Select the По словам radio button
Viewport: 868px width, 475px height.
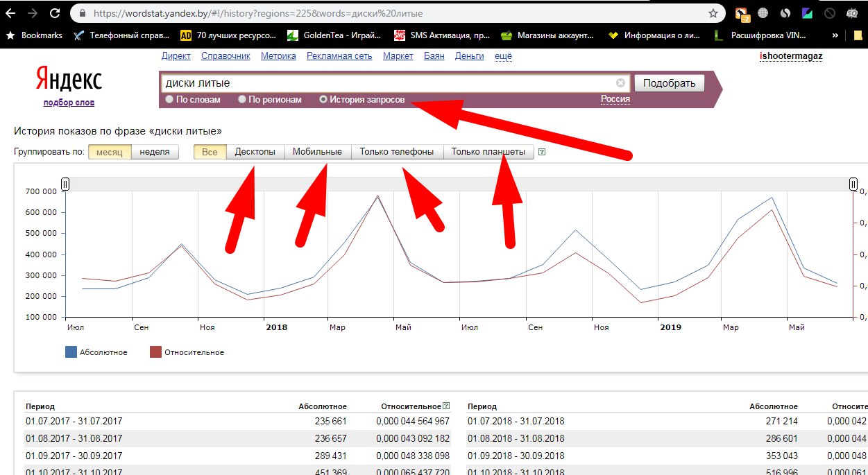[x=169, y=100]
